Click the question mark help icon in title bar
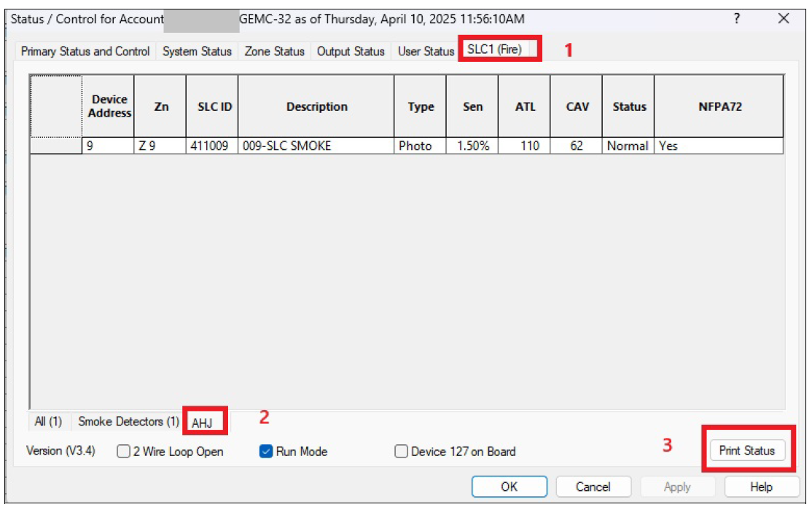This screenshot has width=812, height=507. click(737, 19)
